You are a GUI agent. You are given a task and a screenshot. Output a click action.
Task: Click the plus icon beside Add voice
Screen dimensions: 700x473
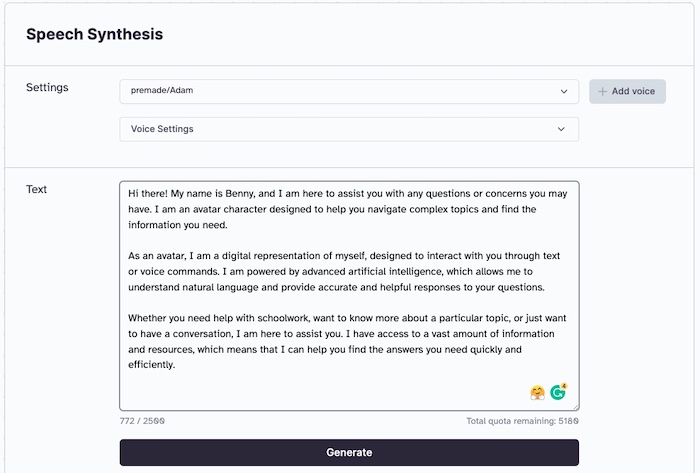[x=602, y=91]
